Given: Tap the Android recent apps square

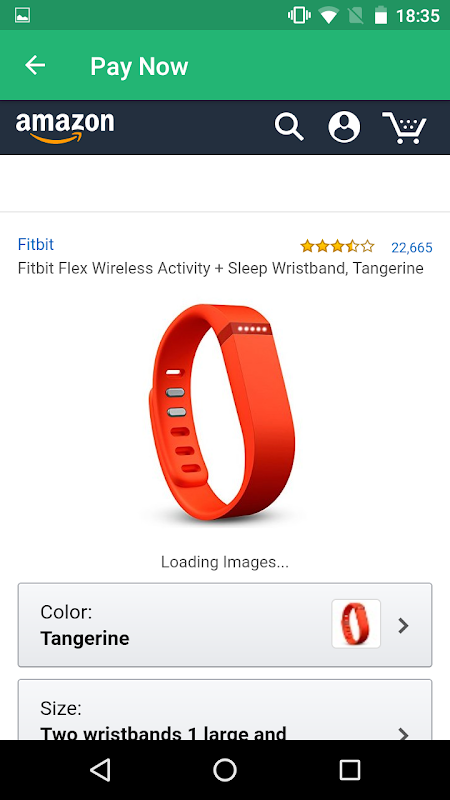Looking at the screenshot, I should point(349,769).
